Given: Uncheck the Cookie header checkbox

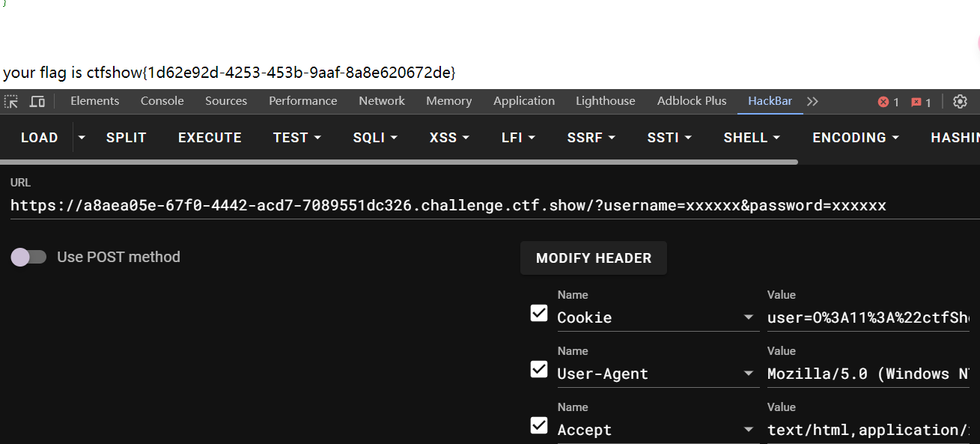Looking at the screenshot, I should pos(539,313).
